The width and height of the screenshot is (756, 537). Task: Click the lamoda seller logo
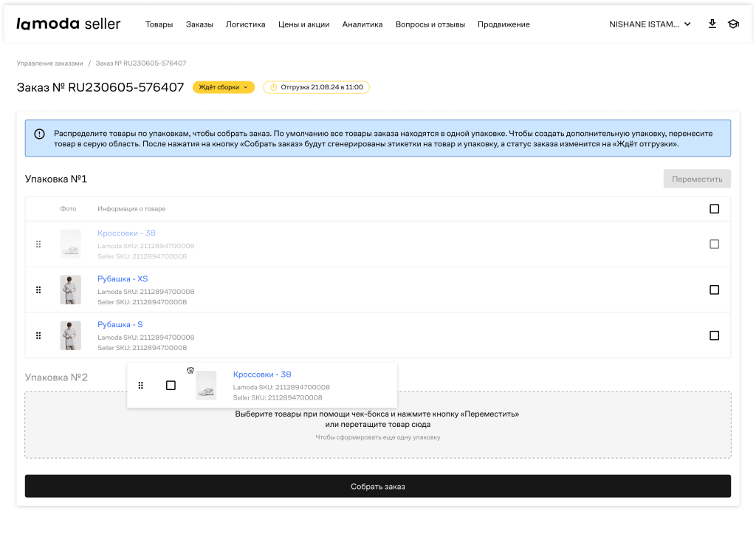(x=68, y=24)
